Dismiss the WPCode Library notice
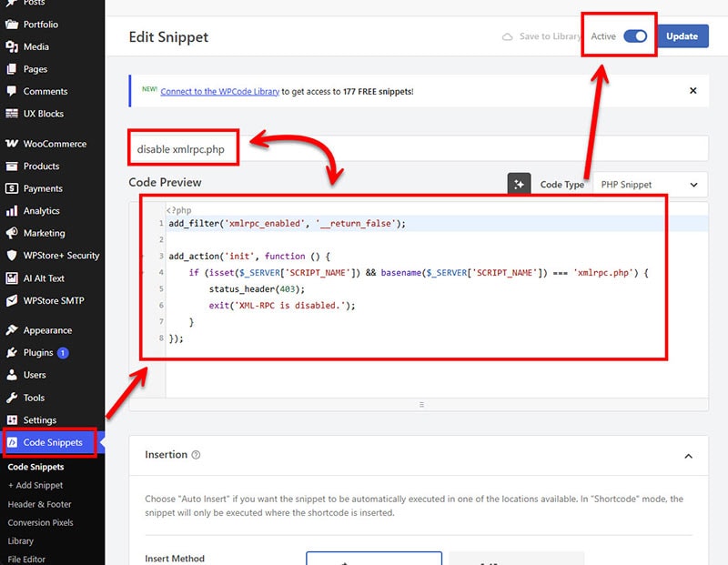Screen dimensions: 728x565 pos(693,91)
